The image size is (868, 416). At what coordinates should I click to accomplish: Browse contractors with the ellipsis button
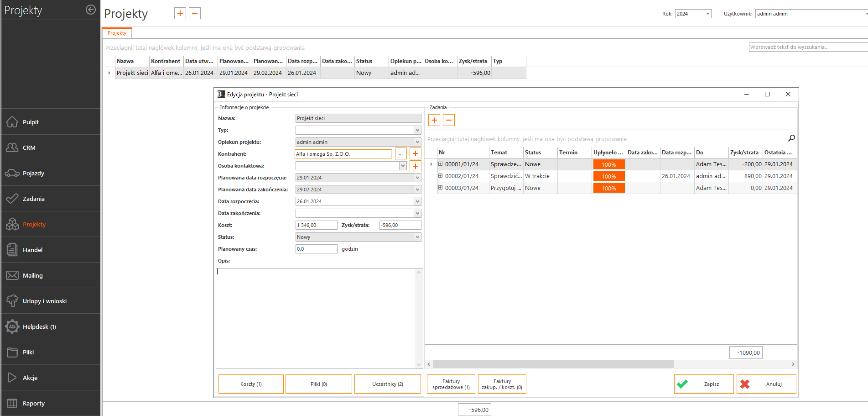click(x=400, y=154)
